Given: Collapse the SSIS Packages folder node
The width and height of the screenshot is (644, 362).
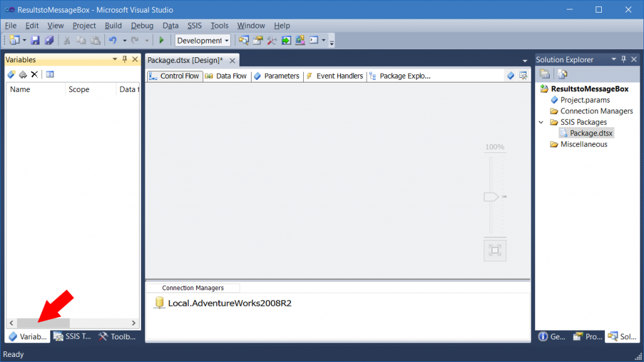Looking at the screenshot, I should coord(541,122).
